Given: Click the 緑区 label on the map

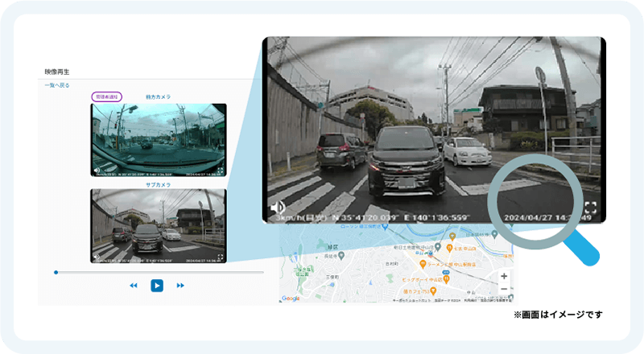Looking at the screenshot, I should click(x=332, y=247).
